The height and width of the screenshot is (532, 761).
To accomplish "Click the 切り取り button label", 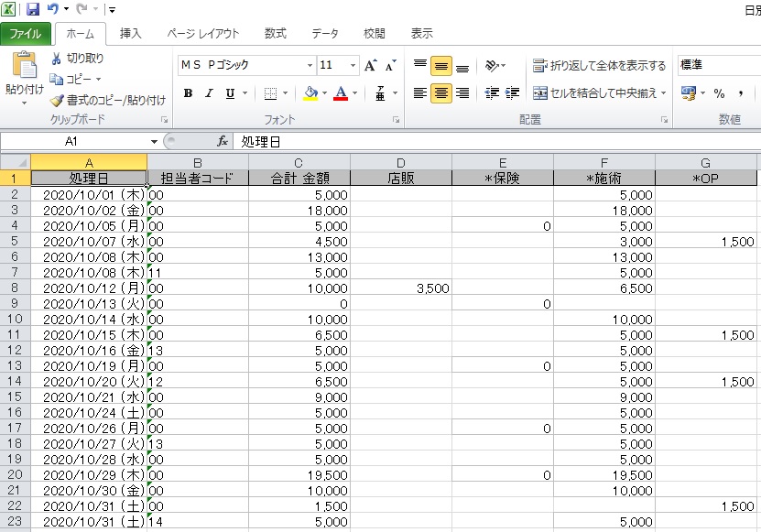I will point(85,59).
